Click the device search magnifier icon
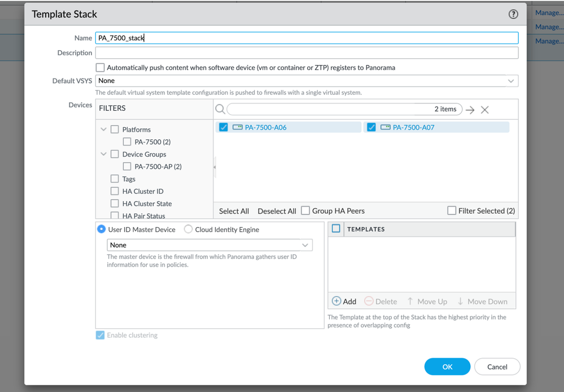Screen dimensions: 564x392 [220, 110]
